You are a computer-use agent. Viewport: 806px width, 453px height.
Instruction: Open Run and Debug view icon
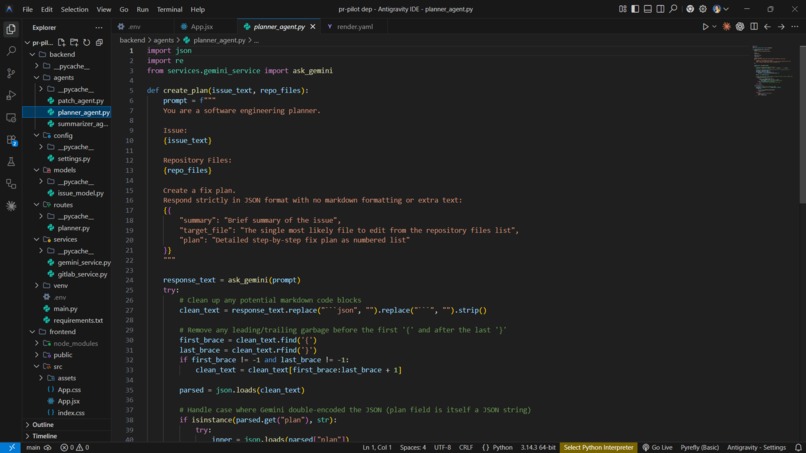coord(11,95)
